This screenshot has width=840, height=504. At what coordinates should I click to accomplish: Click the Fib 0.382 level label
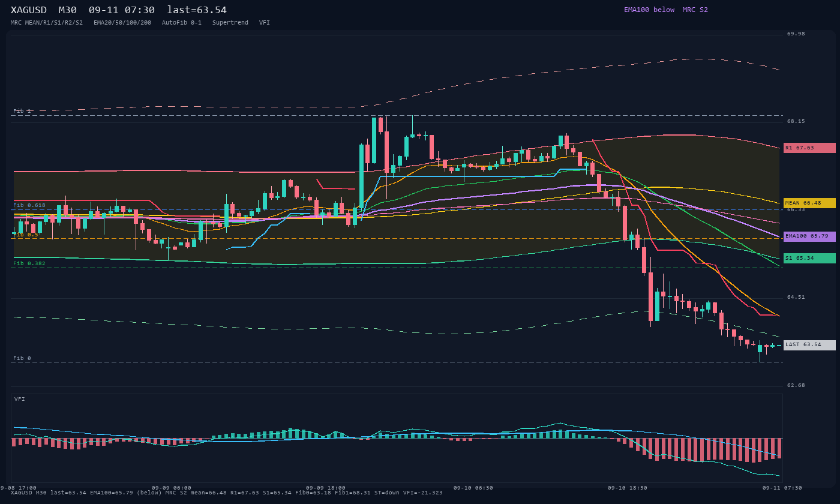tap(29, 263)
